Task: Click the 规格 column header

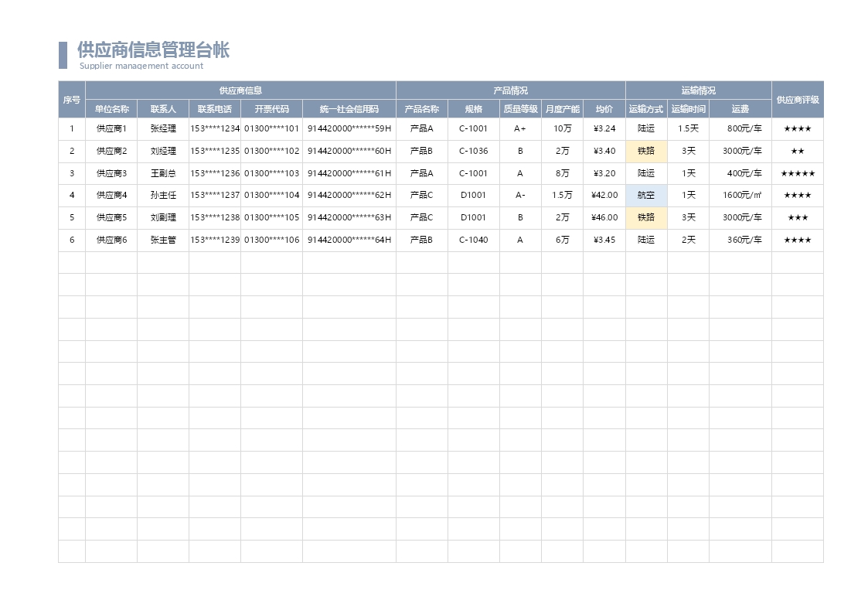Action: (474, 109)
